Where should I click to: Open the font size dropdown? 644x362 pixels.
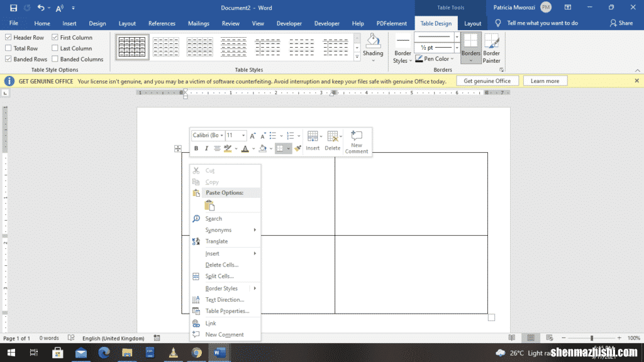tap(243, 136)
